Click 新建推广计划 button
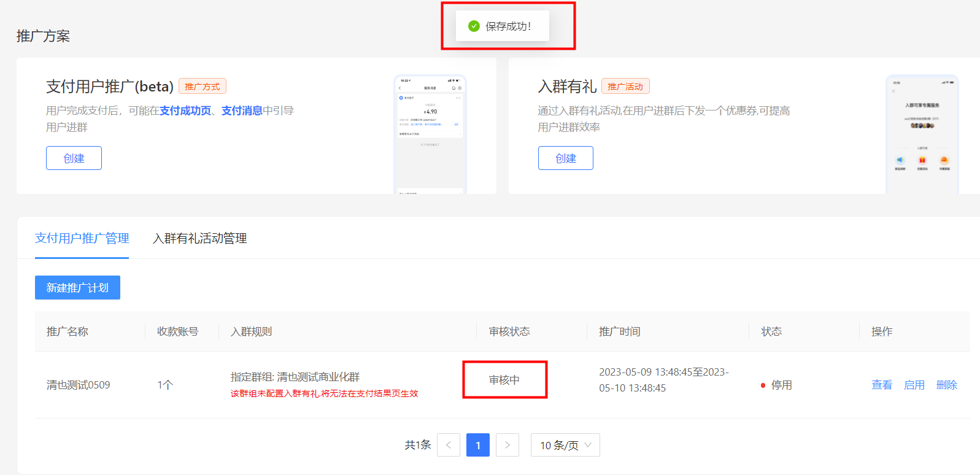Screen dimensions: 980x475 pyautogui.click(x=77, y=288)
